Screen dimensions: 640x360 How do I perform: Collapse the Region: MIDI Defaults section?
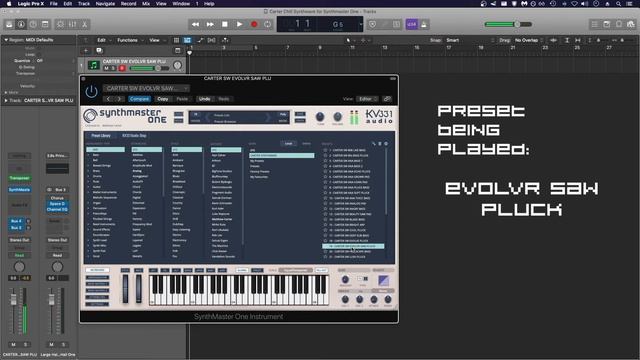coord(6,40)
